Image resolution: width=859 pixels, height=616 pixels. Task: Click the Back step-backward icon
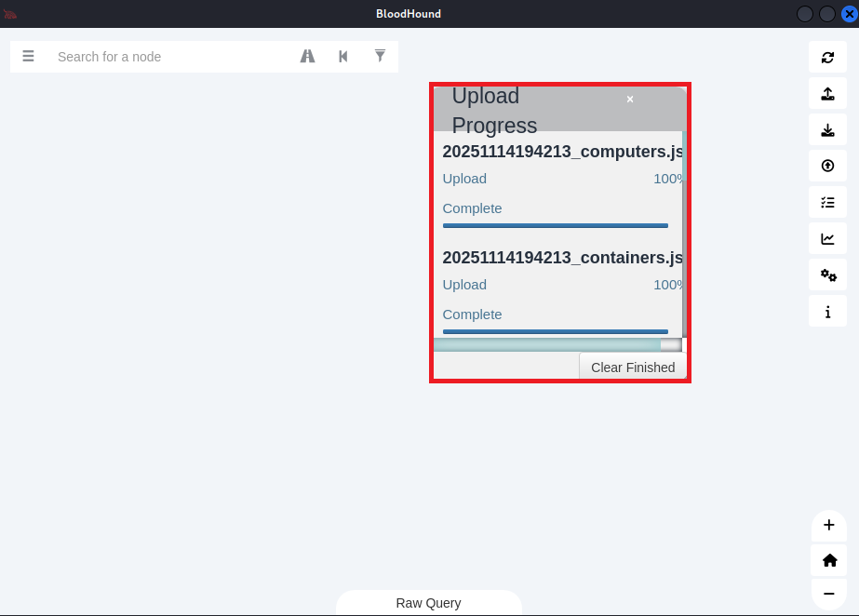pos(343,57)
